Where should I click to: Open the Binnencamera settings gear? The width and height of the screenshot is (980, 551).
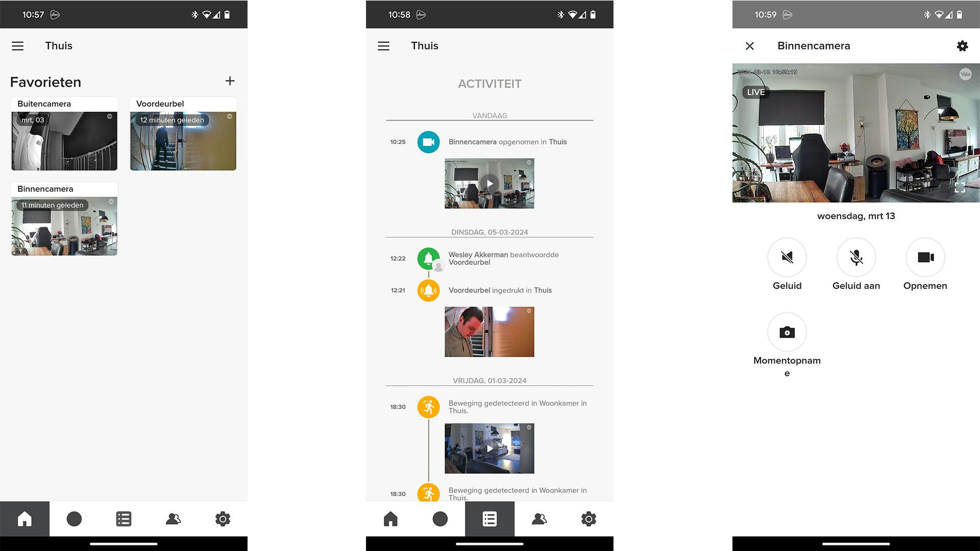click(x=962, y=46)
